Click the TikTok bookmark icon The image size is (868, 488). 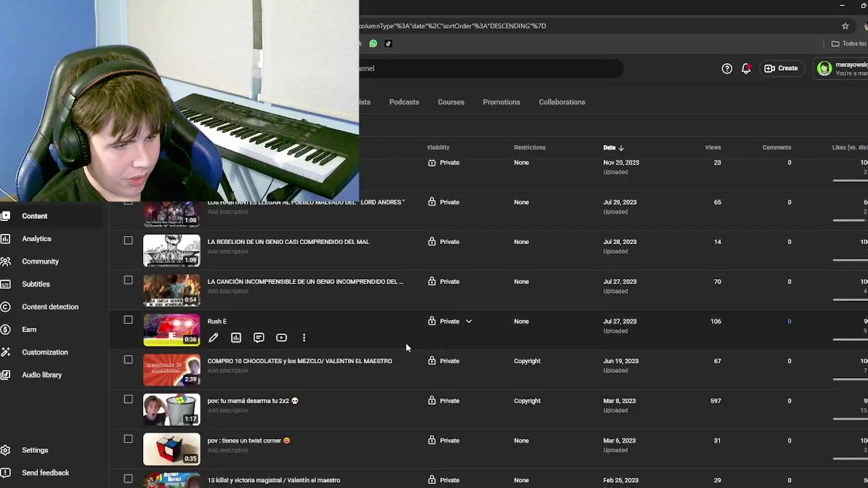389,43
